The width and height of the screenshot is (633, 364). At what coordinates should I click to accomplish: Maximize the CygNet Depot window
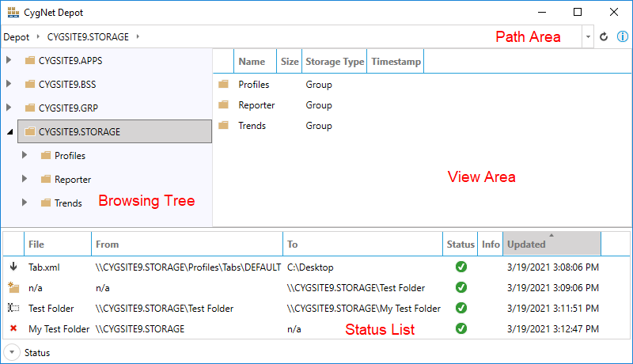578,12
